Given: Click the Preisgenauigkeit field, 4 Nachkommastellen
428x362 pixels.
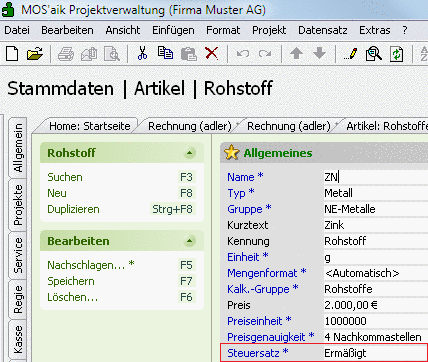Looking at the screenshot, I should click(x=376, y=337).
